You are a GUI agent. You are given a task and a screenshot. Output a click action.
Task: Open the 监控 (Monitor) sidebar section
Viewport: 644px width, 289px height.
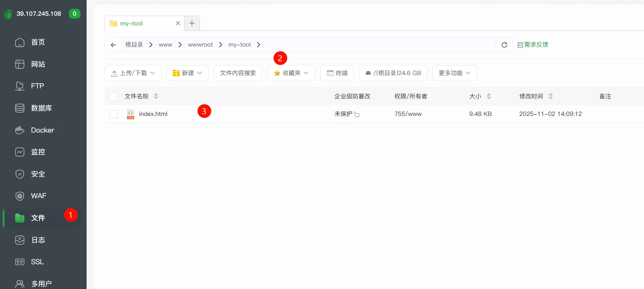(x=38, y=152)
